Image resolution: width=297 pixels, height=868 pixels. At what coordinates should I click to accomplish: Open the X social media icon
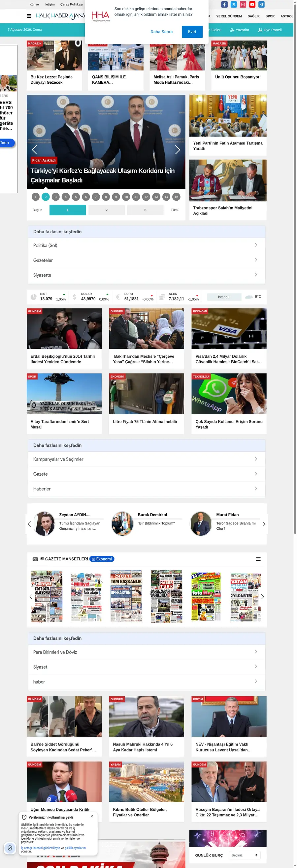pyautogui.click(x=234, y=4)
